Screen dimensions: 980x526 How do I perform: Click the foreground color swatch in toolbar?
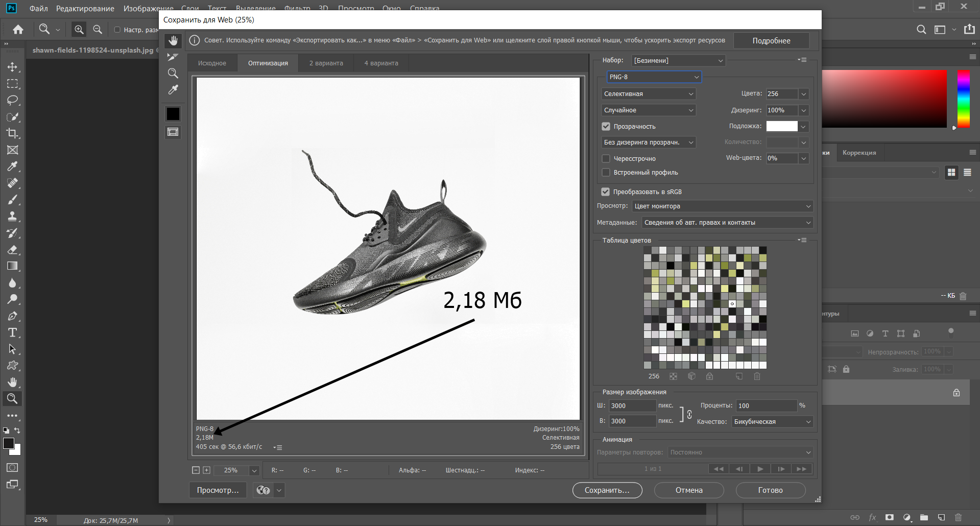pyautogui.click(x=9, y=443)
